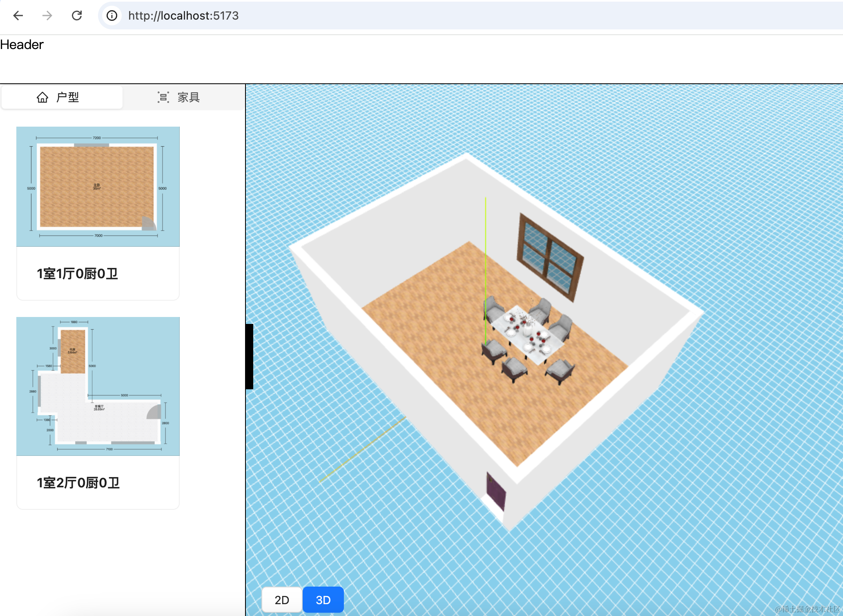Click the 1室2厅0厨0卫 card title
This screenshot has width=843, height=616.
(78, 483)
